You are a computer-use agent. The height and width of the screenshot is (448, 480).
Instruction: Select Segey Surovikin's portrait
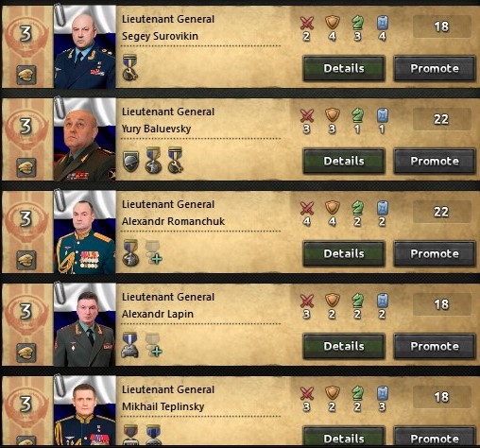85,47
